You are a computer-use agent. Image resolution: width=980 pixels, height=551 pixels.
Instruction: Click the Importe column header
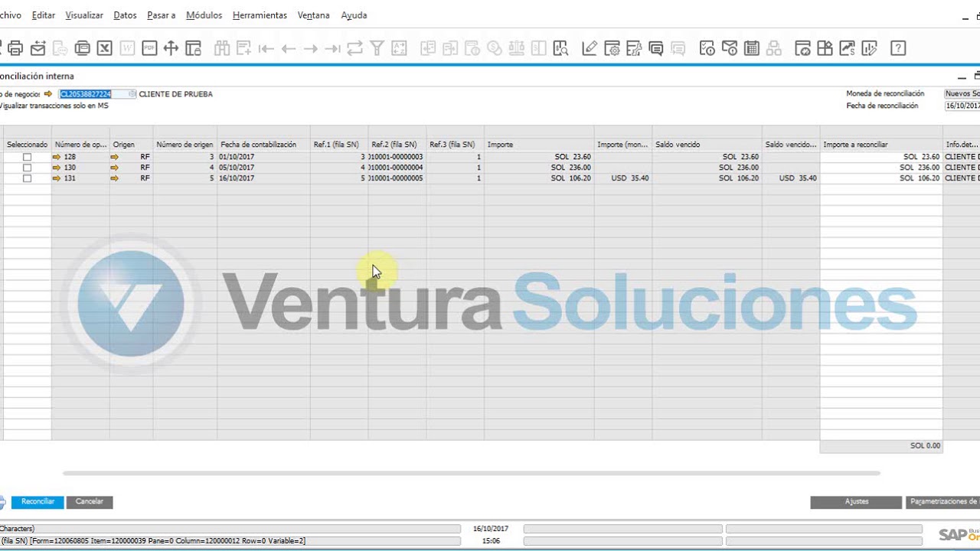click(x=539, y=145)
